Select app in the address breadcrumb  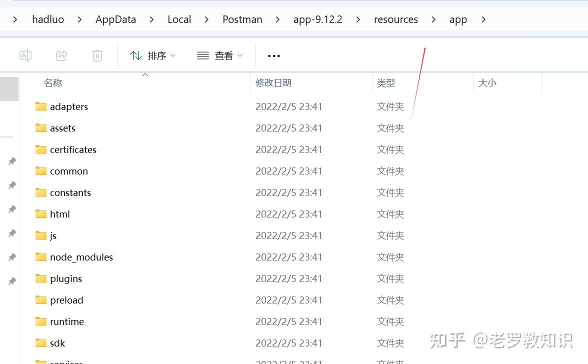[x=458, y=19]
